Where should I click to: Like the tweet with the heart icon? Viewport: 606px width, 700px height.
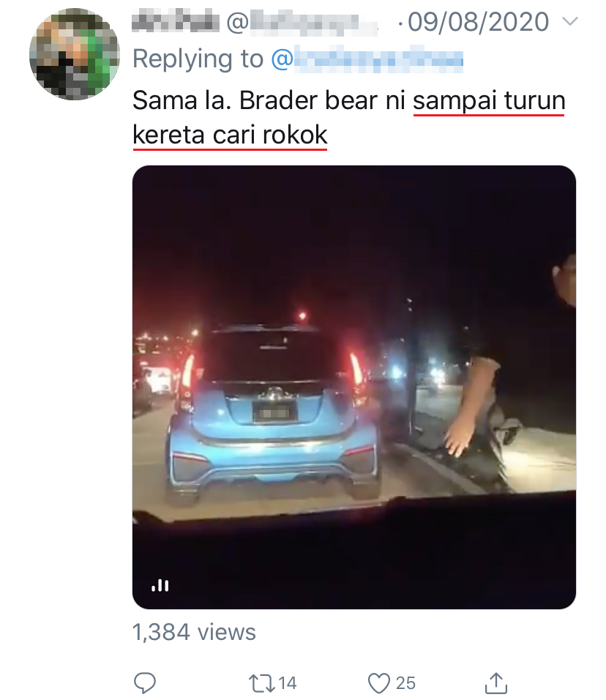(x=379, y=683)
